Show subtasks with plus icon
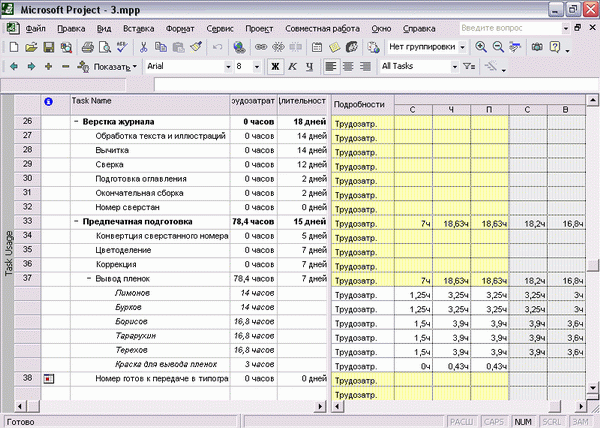The height and width of the screenshot is (428, 600). pyautogui.click(x=49, y=67)
